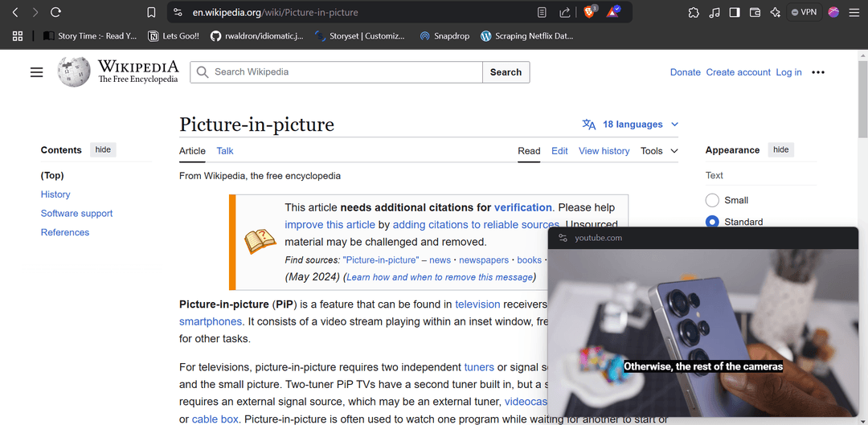Open the smartphones article link

pos(211,321)
